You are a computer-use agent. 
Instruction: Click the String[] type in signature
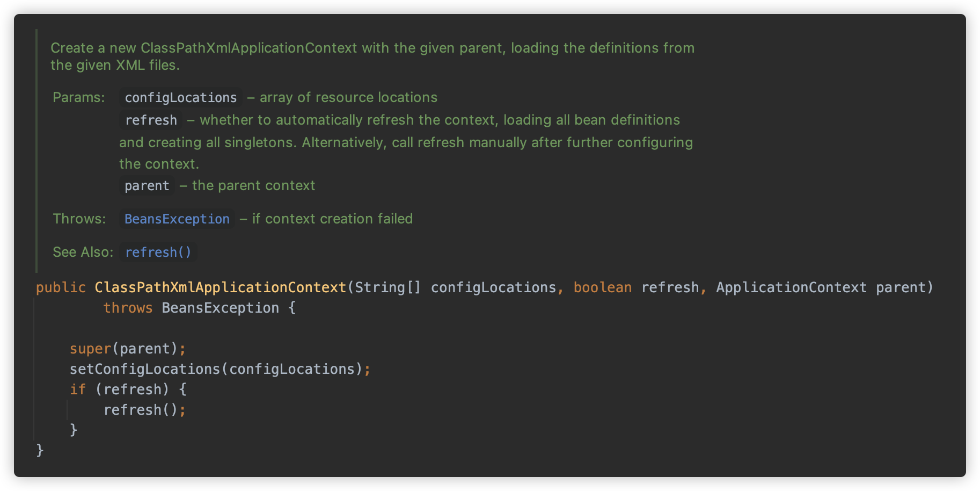click(x=388, y=287)
